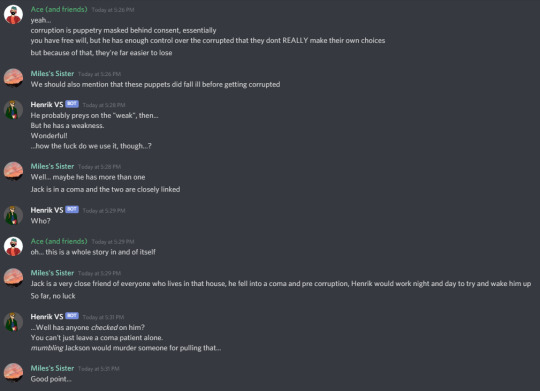The height and width of the screenshot is (391, 540).
Task: Click Ace's avatar on the first message
Action: 13,15
